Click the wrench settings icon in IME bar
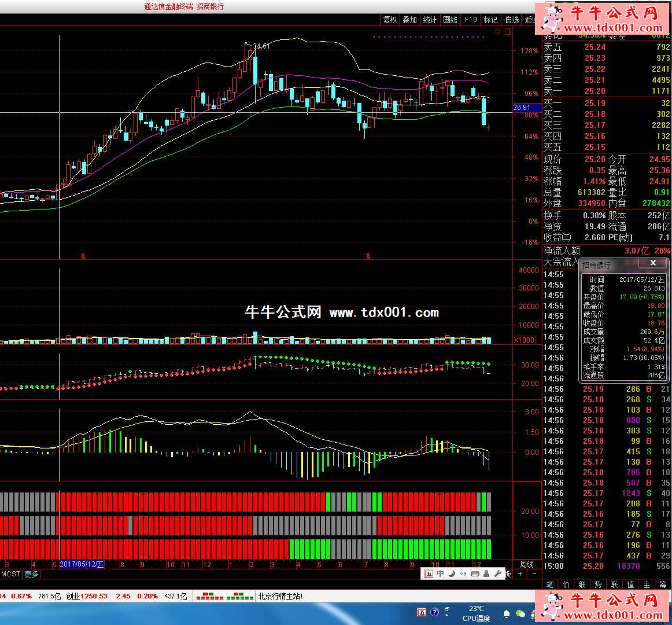 498,573
